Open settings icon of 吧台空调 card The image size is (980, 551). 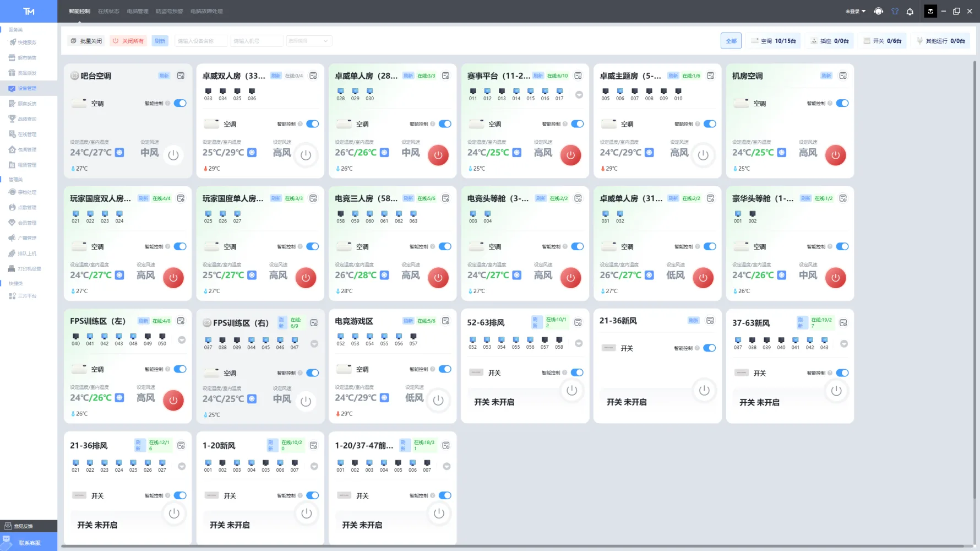[181, 75]
